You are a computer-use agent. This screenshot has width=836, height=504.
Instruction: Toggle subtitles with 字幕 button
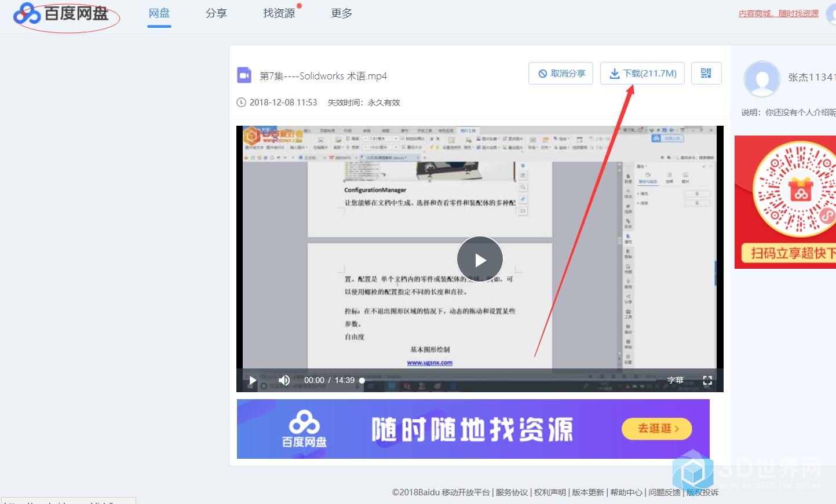click(x=676, y=381)
